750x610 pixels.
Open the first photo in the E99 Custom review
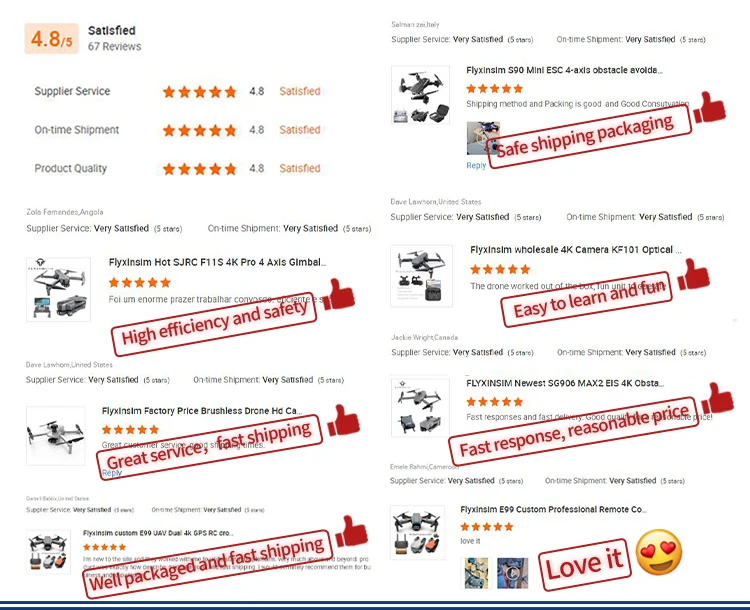(x=476, y=573)
